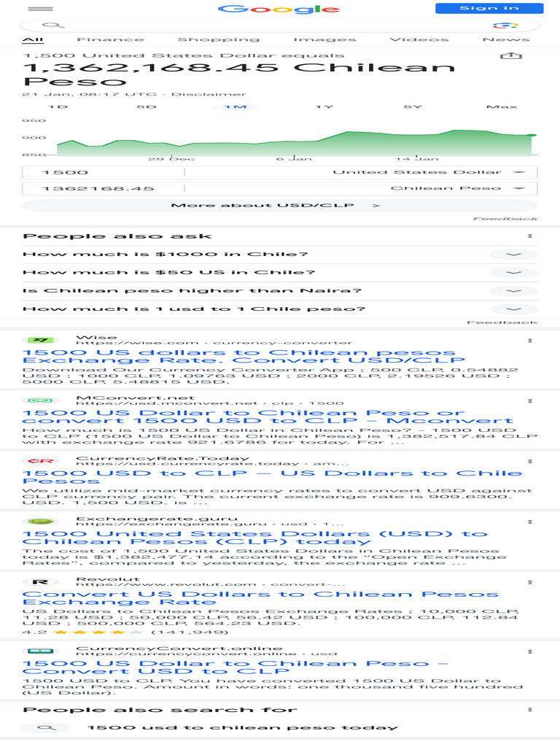
Task: Open Exchangerate.guru 1500 United States Dollars result
Action: pos(254,538)
